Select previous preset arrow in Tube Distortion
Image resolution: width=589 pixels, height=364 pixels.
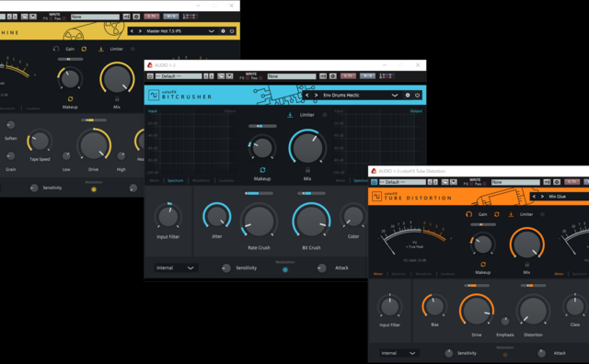[534, 197]
